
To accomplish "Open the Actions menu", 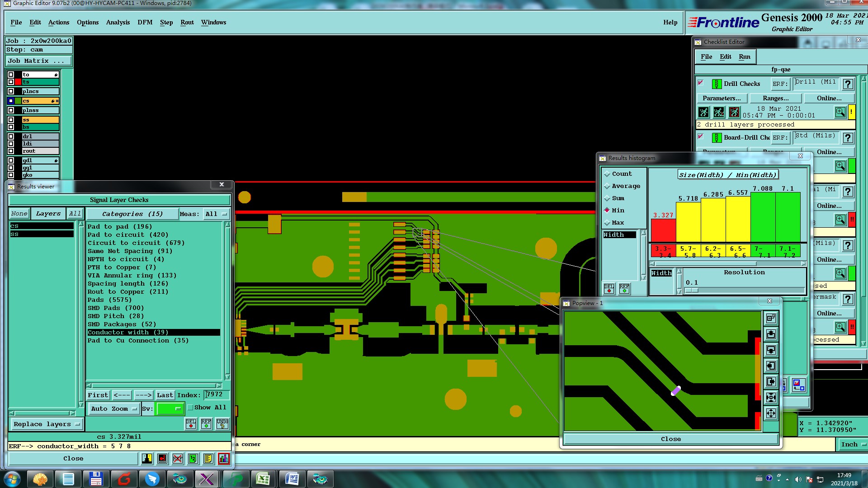I will 59,23.
